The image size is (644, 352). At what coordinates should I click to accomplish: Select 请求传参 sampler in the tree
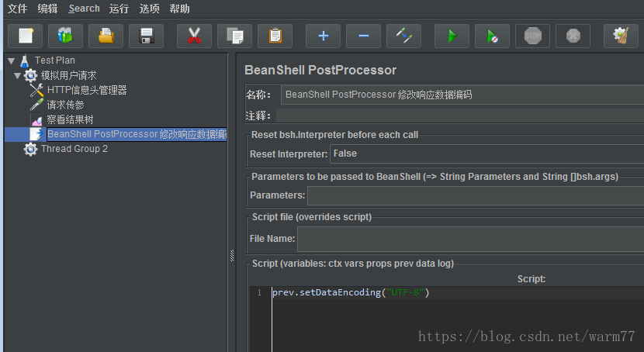tap(65, 105)
